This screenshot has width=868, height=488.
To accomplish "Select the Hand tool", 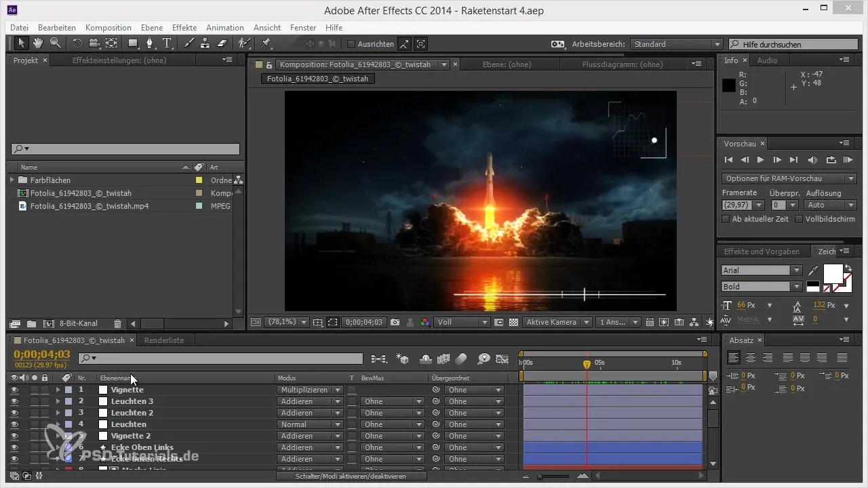I will 38,43.
